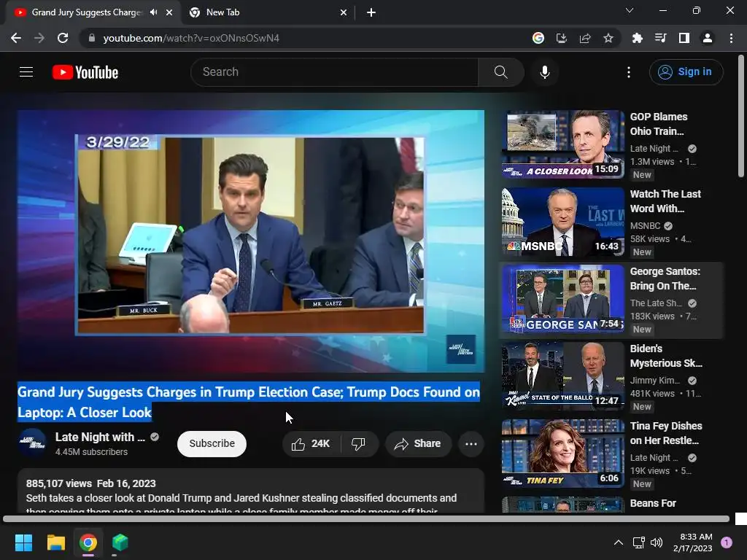Image resolution: width=747 pixels, height=560 pixels.
Task: Go to YouTube home via logo
Action: (85, 72)
